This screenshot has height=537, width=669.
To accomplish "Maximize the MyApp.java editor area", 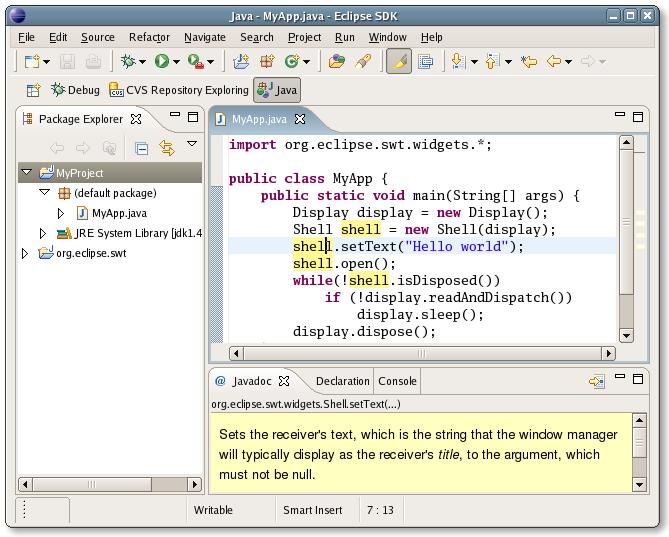I will pos(638,117).
